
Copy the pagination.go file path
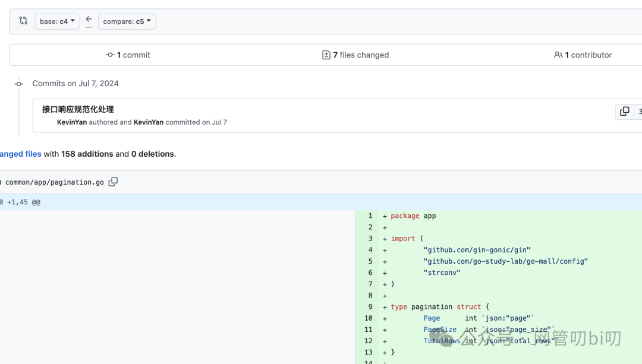click(113, 182)
